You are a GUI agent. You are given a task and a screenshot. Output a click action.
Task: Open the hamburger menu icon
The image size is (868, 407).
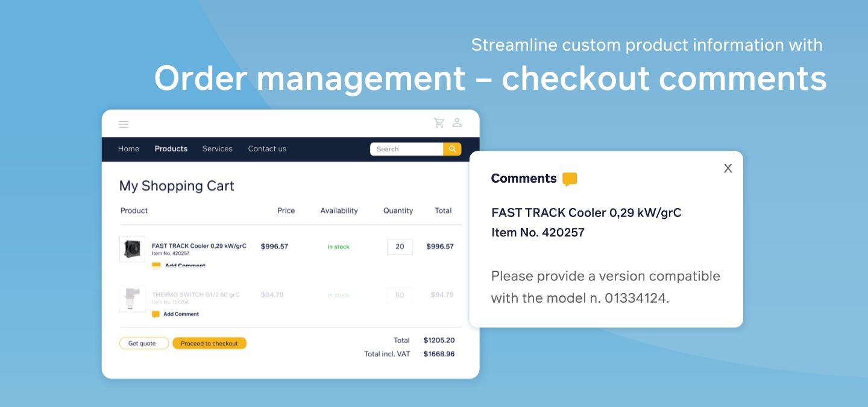(x=124, y=125)
